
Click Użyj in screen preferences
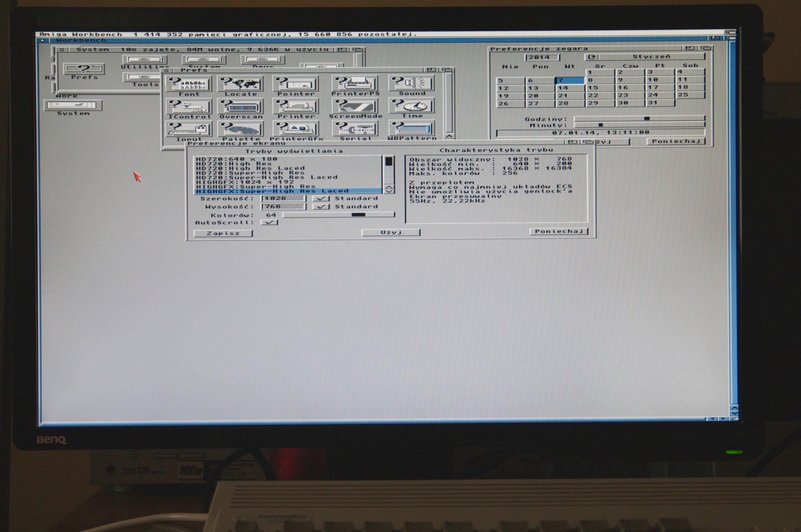click(x=391, y=232)
